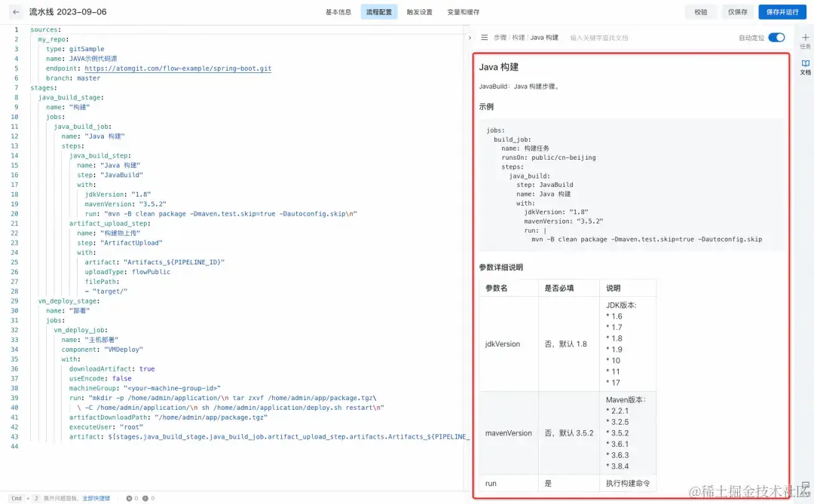Image resolution: width=814 pixels, height=504 pixels.
Task: Click the pipeline title 流水线 2023-09-06
Action: (68, 12)
